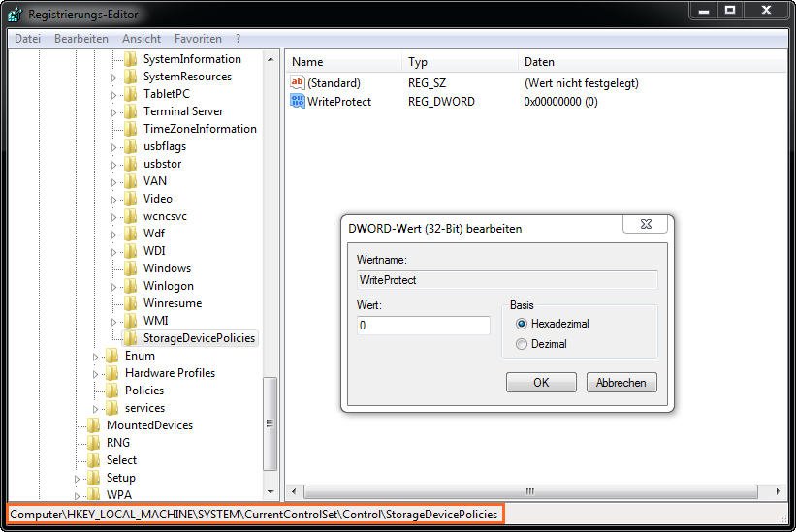The image size is (796, 532).
Task: Click the SystemResources folder icon
Action: (131, 77)
